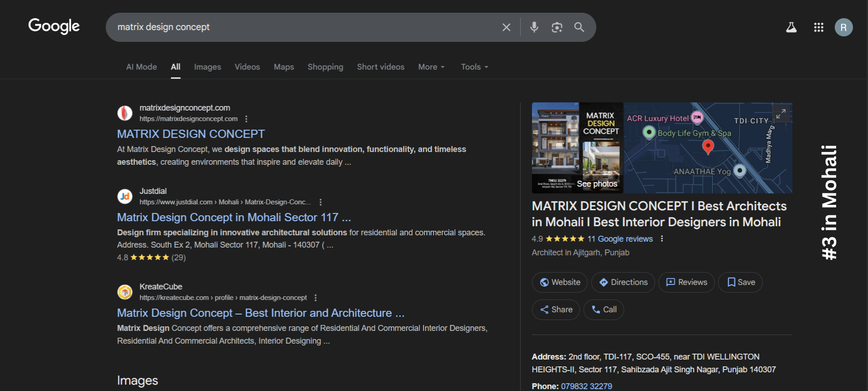Expand the More search filters dropdown
Image resolution: width=868 pixels, height=391 pixels.
431,67
